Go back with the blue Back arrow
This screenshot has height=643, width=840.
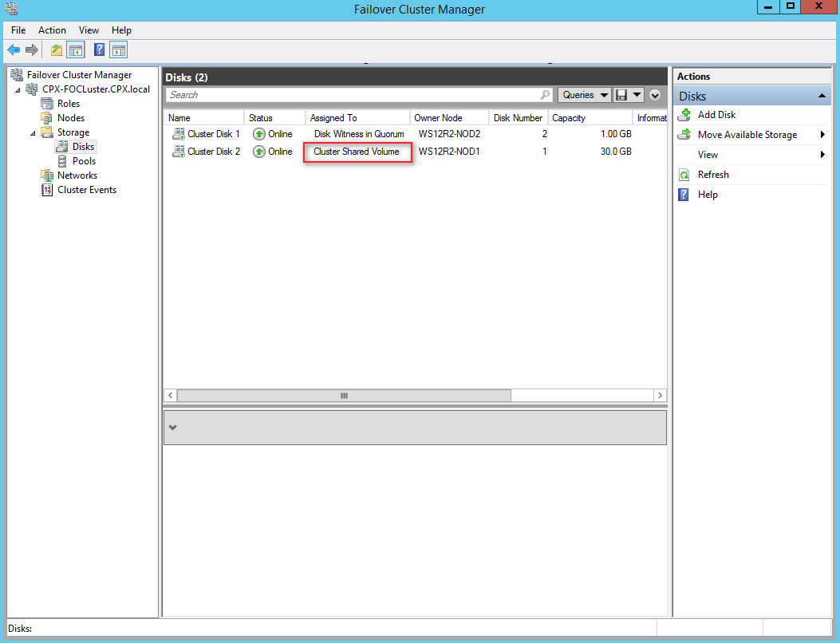pyautogui.click(x=14, y=50)
